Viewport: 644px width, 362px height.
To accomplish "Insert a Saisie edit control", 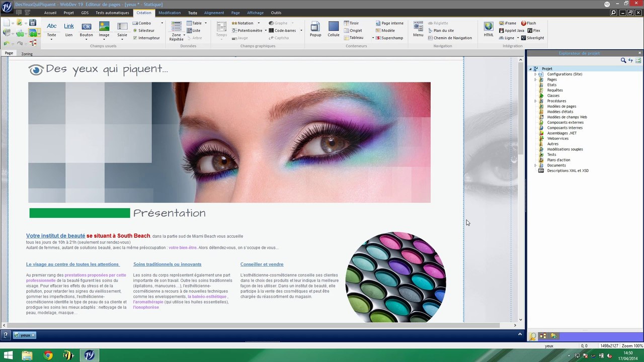I will pos(122,30).
